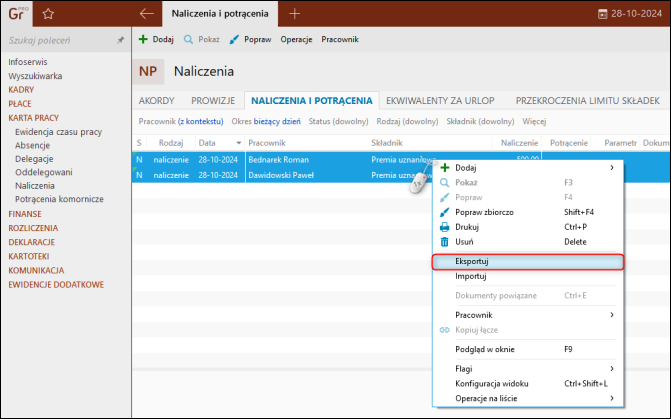671x419 pixels.
Task: Click the magnifier icon beside Pokaż in context menu
Action: [445, 183]
